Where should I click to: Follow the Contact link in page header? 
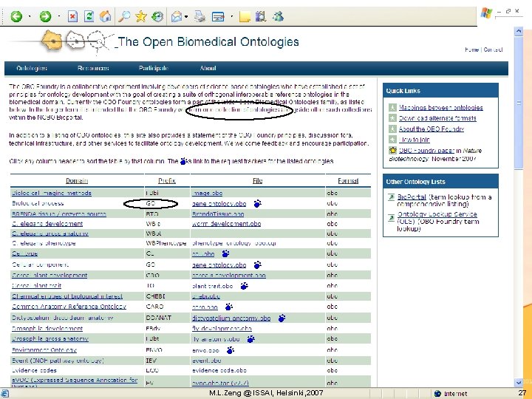pos(493,50)
